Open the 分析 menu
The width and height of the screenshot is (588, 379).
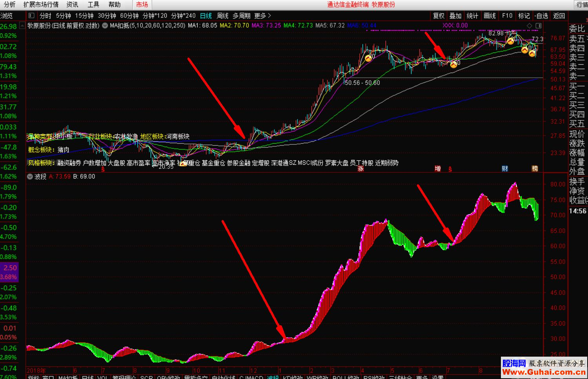[x=9, y=5]
